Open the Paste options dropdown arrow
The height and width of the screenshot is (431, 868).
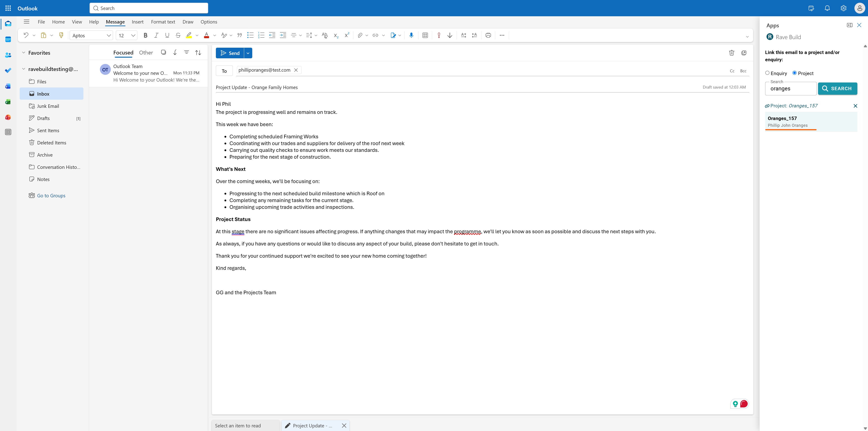52,35
